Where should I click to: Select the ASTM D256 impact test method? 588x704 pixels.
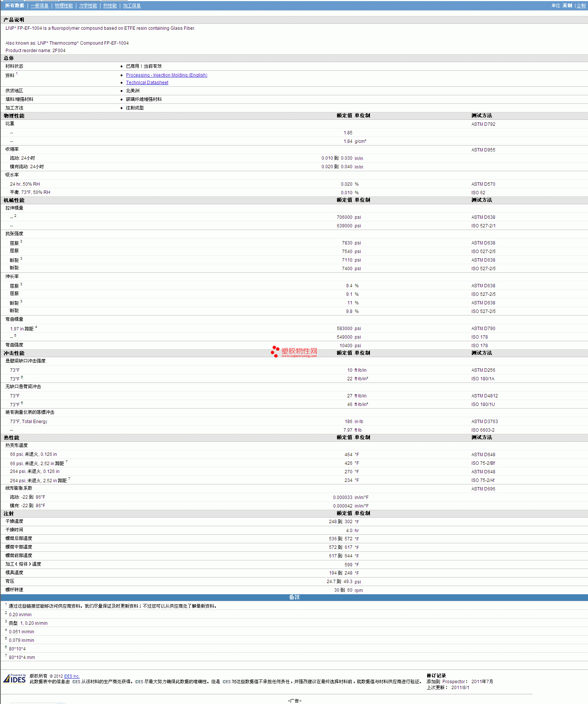coord(483,370)
